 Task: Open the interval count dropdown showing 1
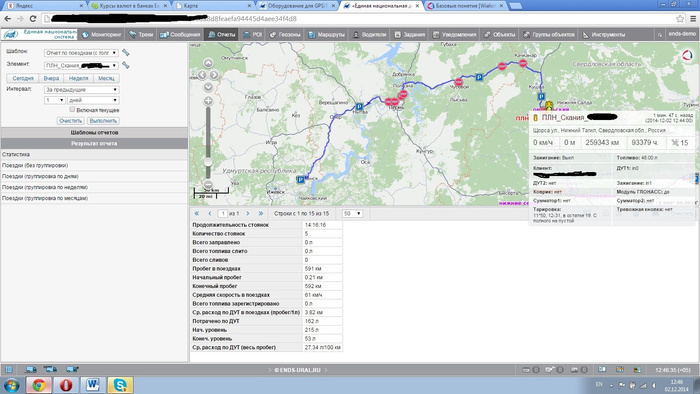(54, 100)
